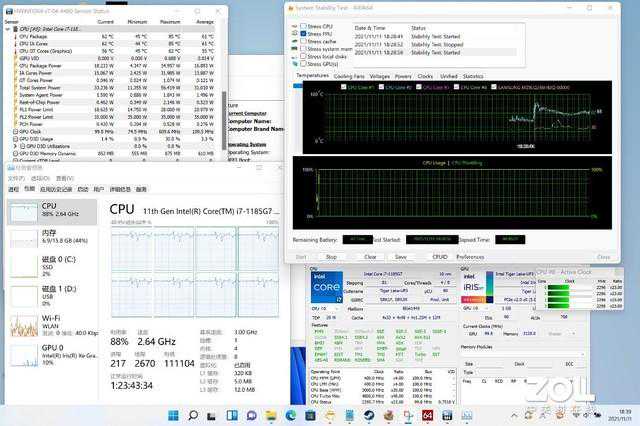Screen dimensions: 640x426
Task: Click the CPUID button
Action: 440,256
